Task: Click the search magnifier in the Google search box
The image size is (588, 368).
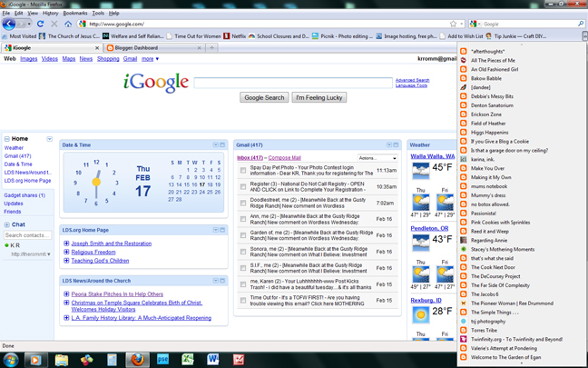Action: (x=581, y=24)
